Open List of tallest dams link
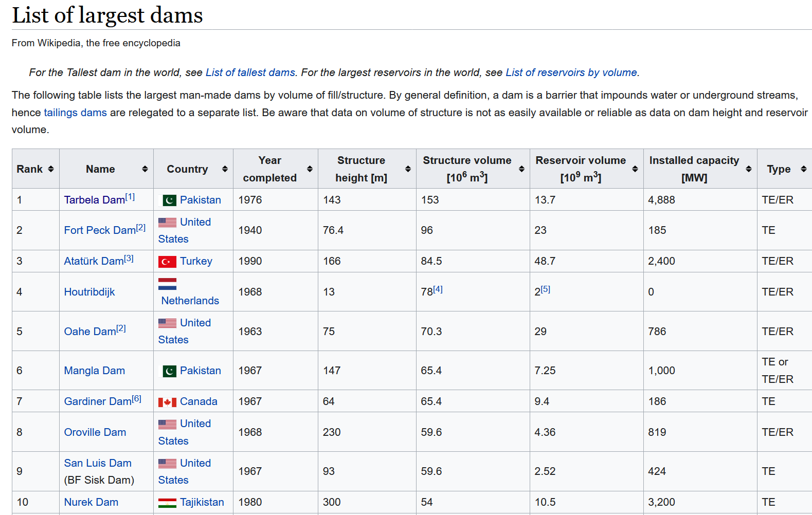 click(250, 72)
